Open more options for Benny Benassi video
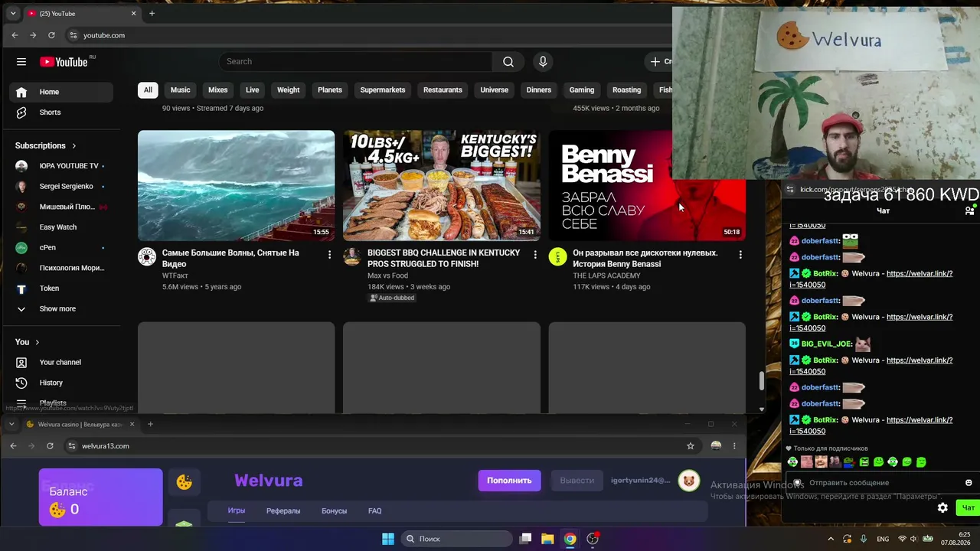 (740, 254)
